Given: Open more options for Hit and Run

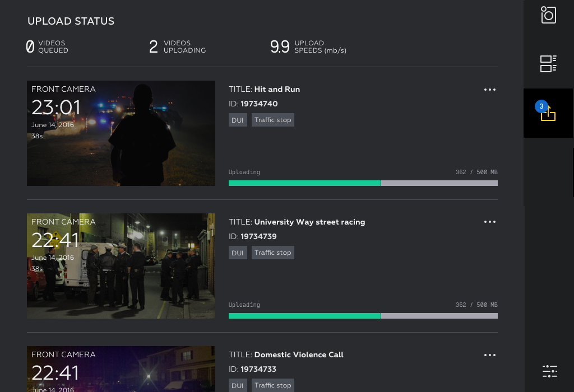Looking at the screenshot, I should (x=490, y=90).
